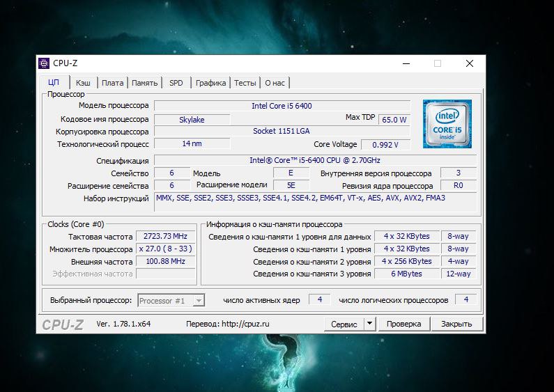Click the 4 x 256 KBytes L2 cache value
Viewport: 554px width, 392px height.
(407, 261)
